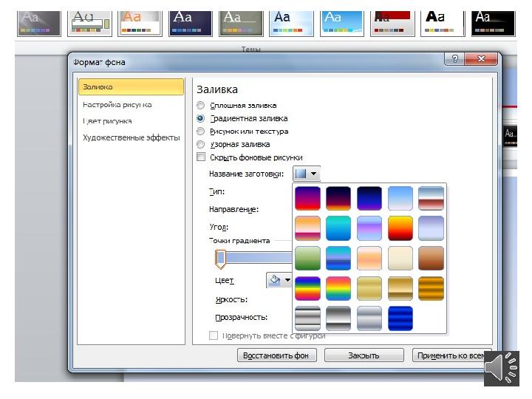Pick the striped brass preset

(431, 288)
